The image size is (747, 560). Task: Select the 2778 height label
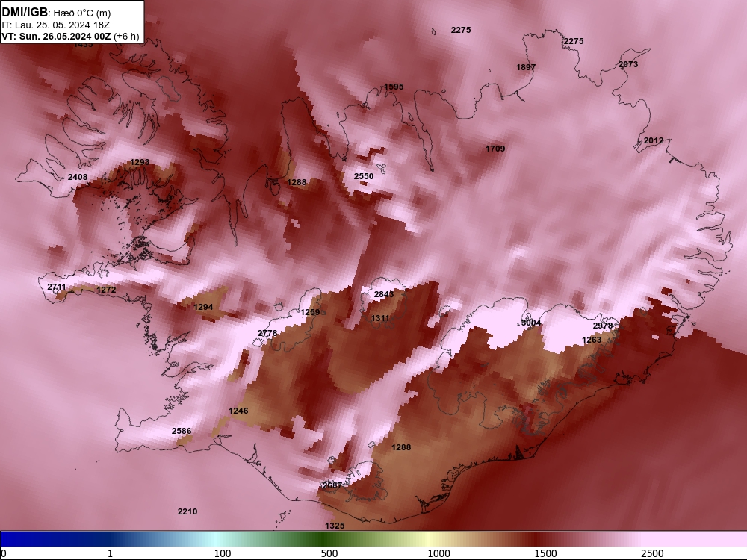(x=267, y=333)
